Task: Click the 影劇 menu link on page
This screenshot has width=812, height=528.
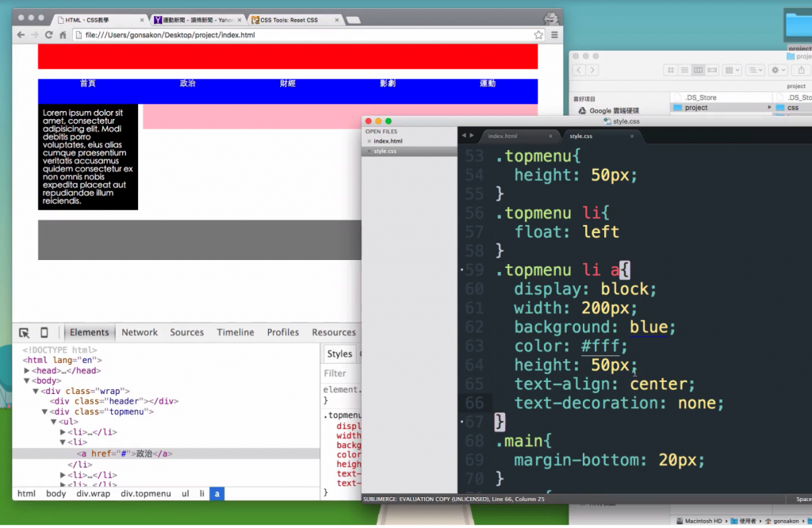Action: point(387,83)
